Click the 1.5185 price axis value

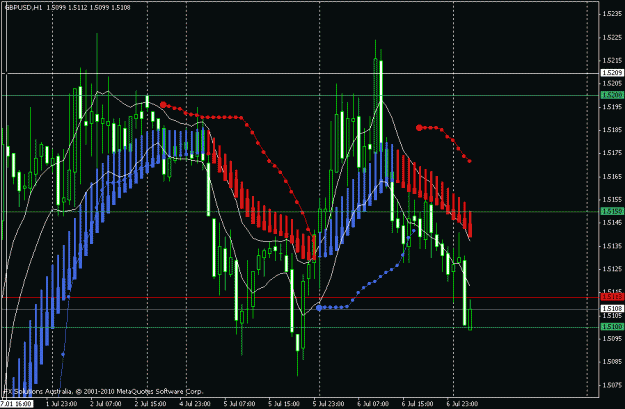613,130
